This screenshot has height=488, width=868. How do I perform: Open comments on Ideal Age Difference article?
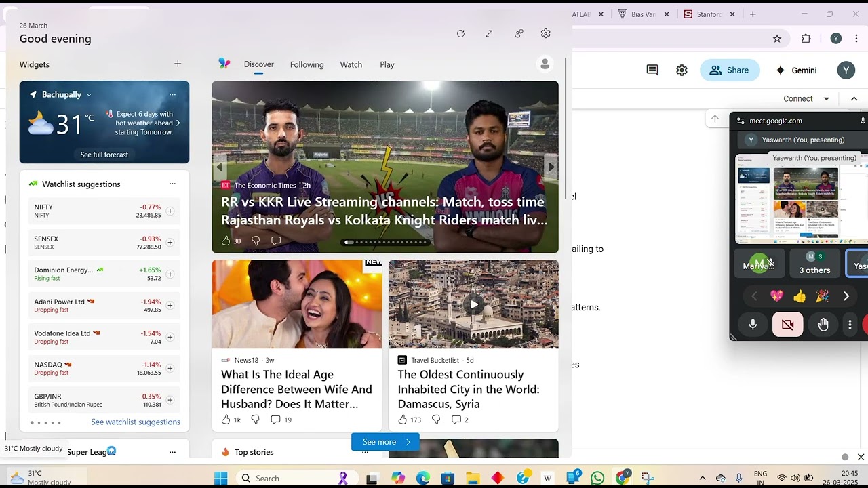[x=275, y=420]
